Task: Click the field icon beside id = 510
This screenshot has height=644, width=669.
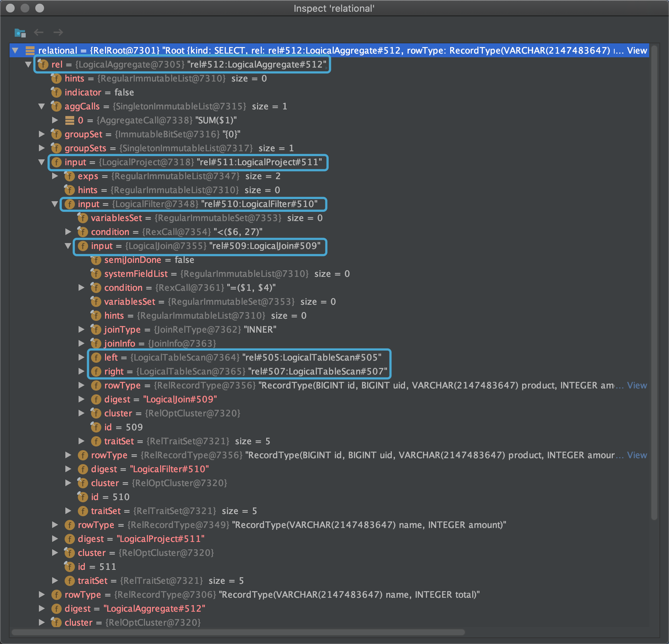Action: click(83, 497)
